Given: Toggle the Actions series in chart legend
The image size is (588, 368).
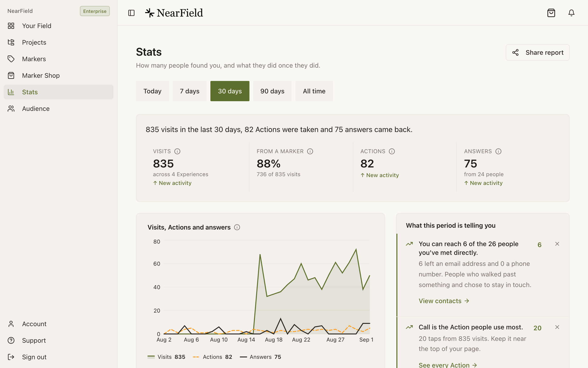Looking at the screenshot, I should pyautogui.click(x=213, y=357).
